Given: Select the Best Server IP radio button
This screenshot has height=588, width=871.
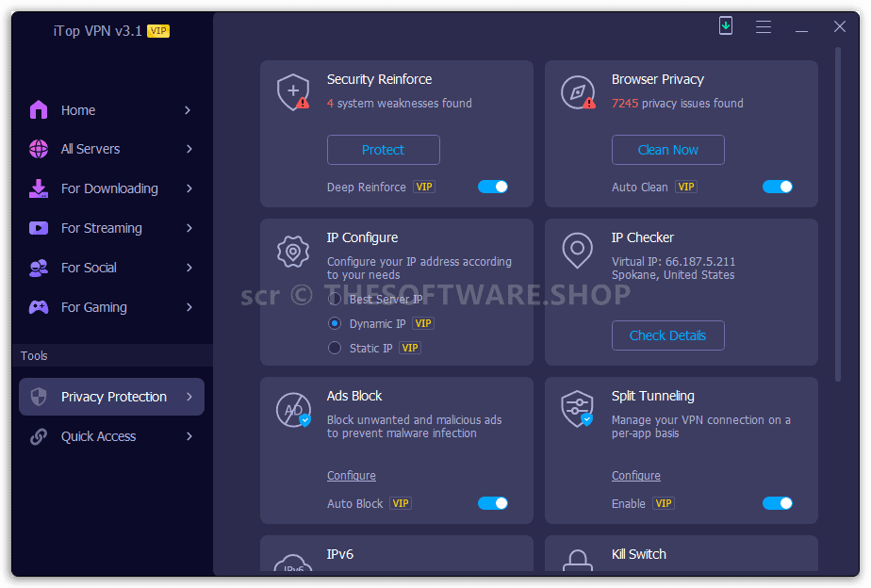Looking at the screenshot, I should (x=335, y=300).
